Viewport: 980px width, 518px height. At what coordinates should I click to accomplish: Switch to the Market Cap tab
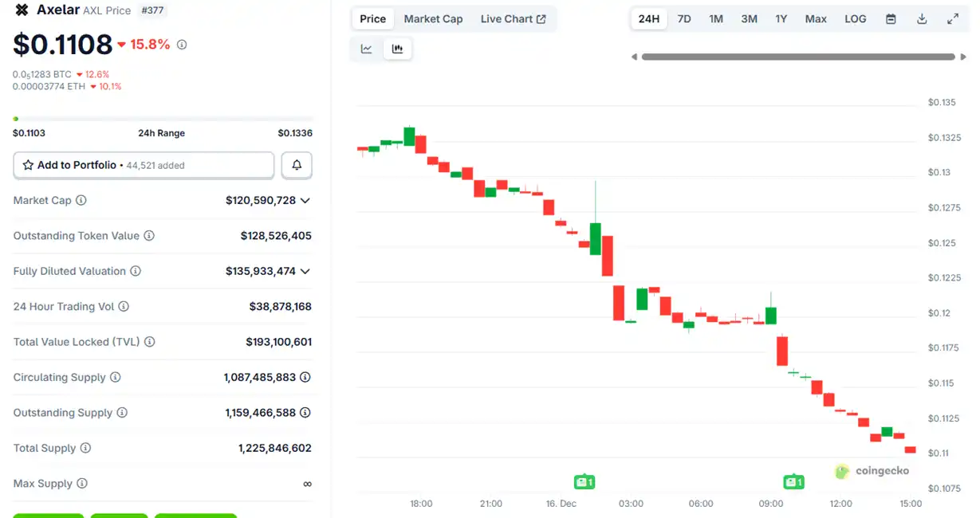pyautogui.click(x=433, y=18)
